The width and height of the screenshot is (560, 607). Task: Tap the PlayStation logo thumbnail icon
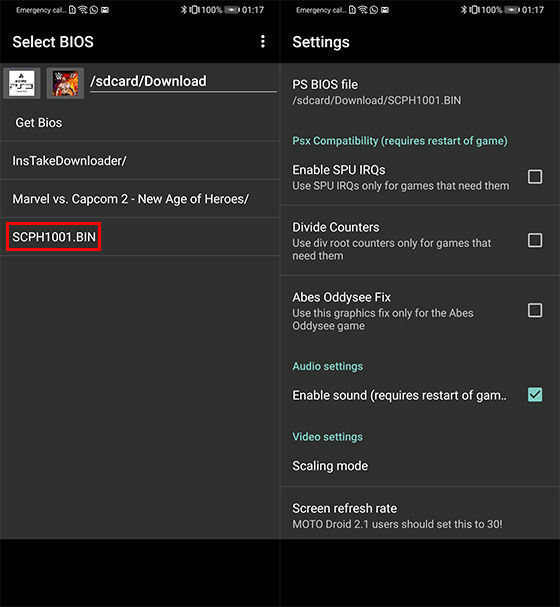[22, 83]
